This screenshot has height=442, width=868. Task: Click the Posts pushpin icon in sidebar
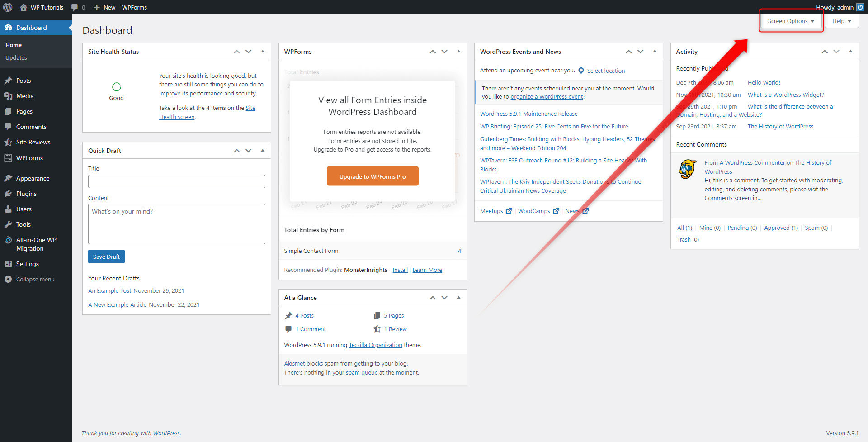point(8,81)
